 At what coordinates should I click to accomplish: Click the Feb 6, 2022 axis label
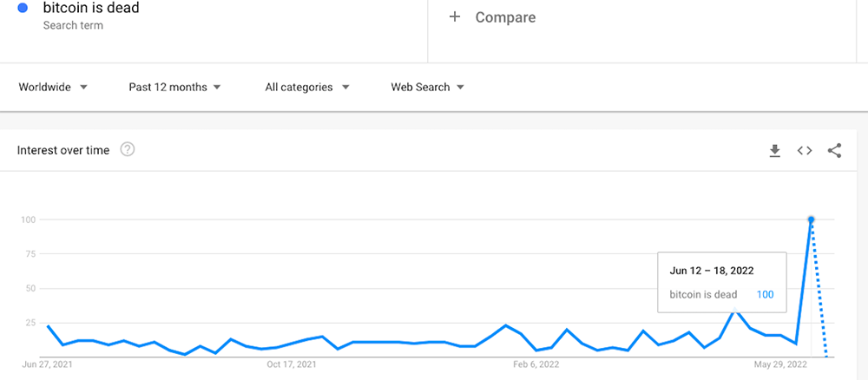point(536,364)
